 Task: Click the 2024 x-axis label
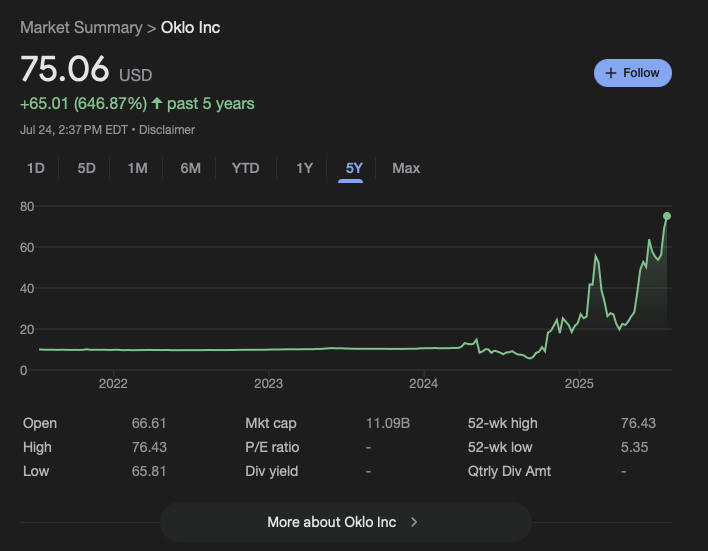coord(424,383)
